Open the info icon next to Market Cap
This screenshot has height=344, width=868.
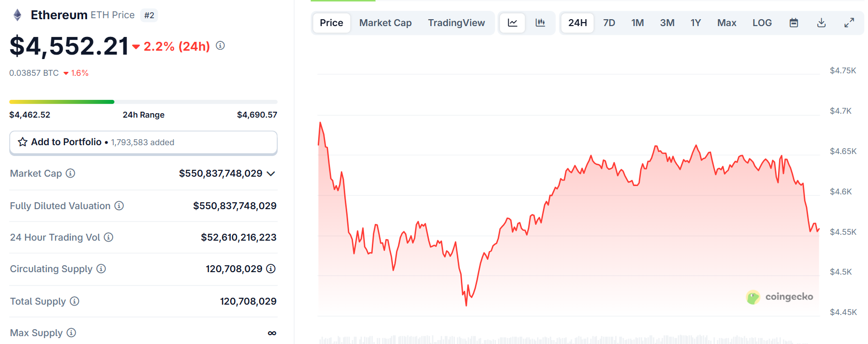71,173
